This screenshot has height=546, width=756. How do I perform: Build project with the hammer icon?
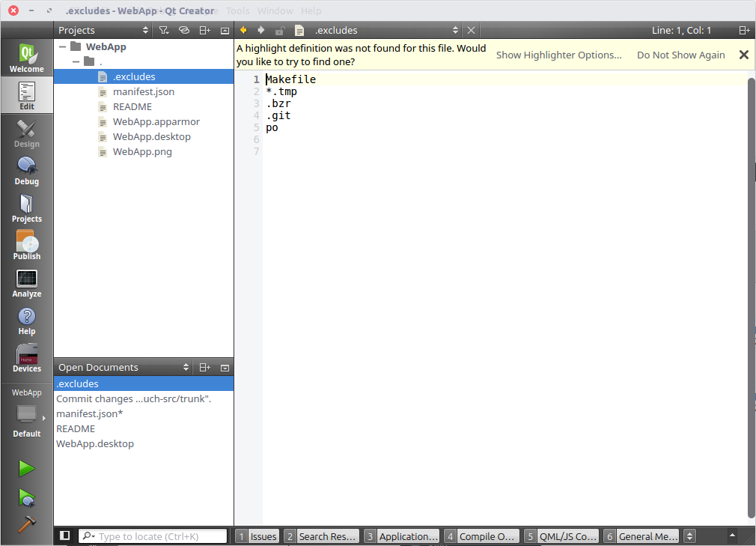pos(26,524)
